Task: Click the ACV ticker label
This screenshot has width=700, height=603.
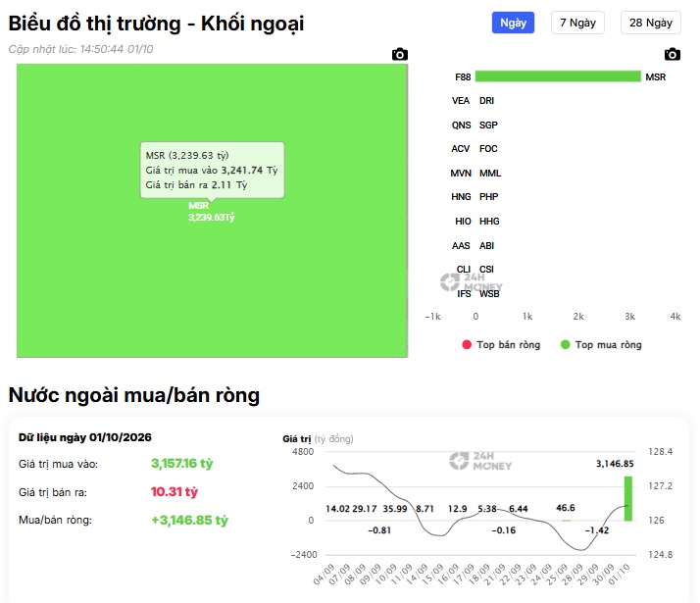Action: pos(460,149)
